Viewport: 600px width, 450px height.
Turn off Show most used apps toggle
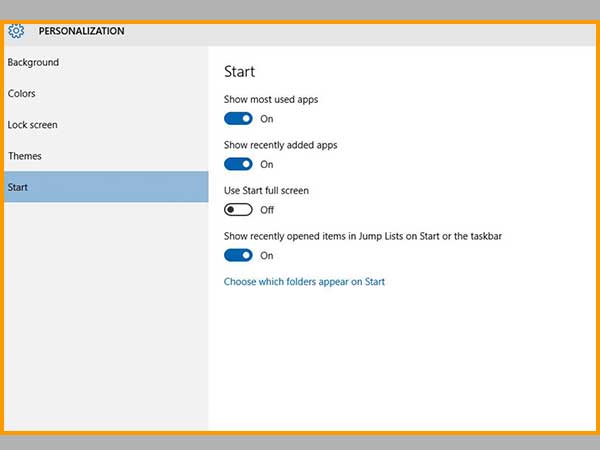point(238,119)
